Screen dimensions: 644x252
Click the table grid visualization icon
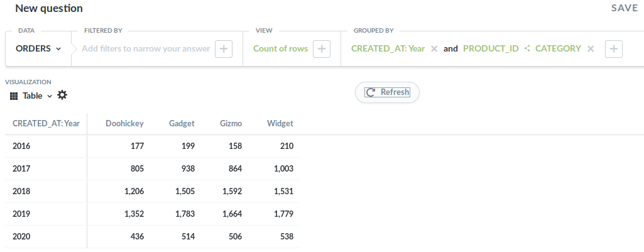click(x=14, y=96)
